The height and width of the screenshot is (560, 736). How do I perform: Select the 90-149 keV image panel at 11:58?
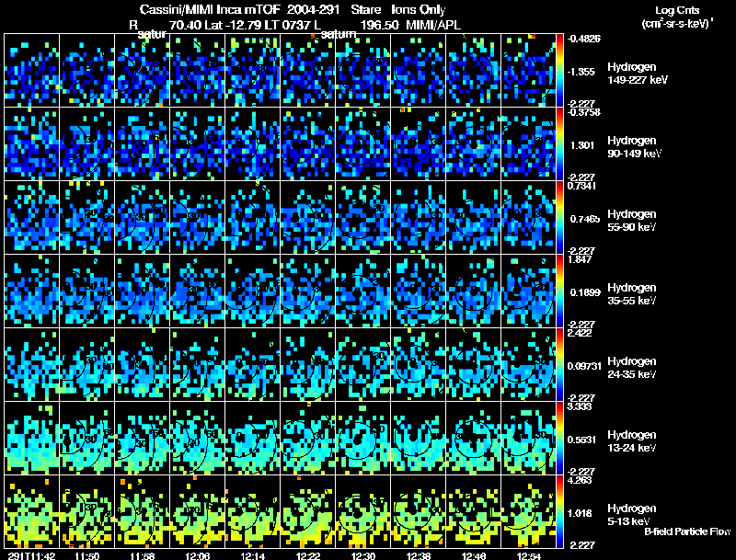(x=142, y=144)
